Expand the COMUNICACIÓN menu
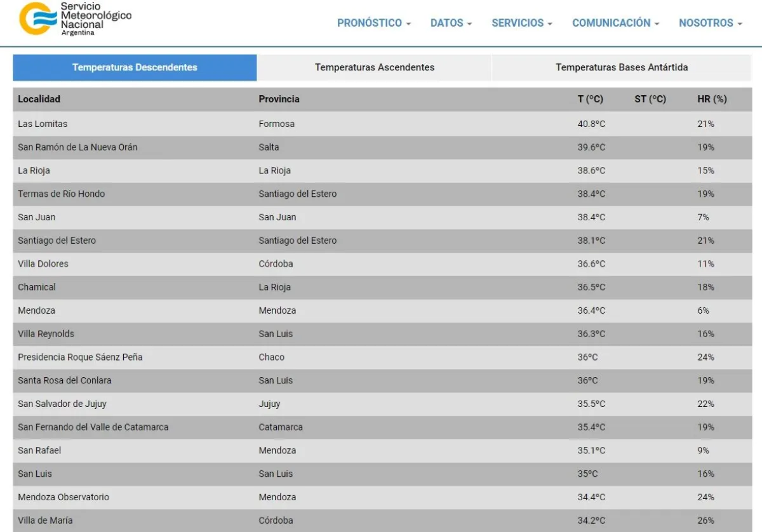The image size is (762, 532). 615,23
